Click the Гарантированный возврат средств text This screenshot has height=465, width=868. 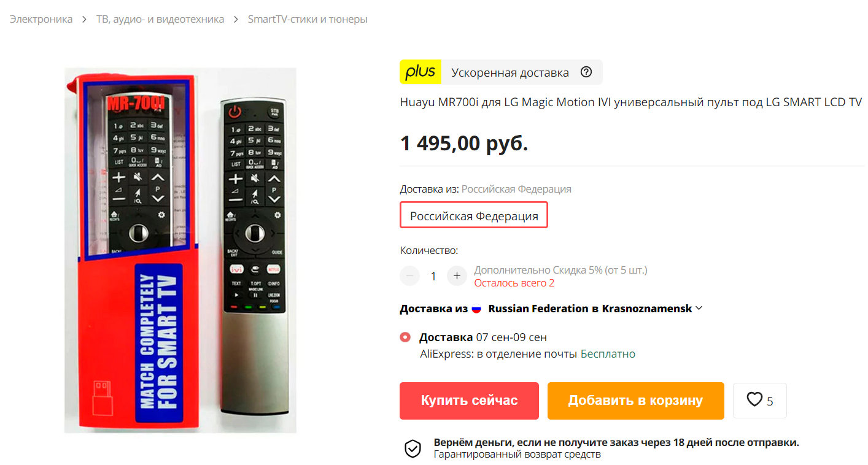coord(517,455)
